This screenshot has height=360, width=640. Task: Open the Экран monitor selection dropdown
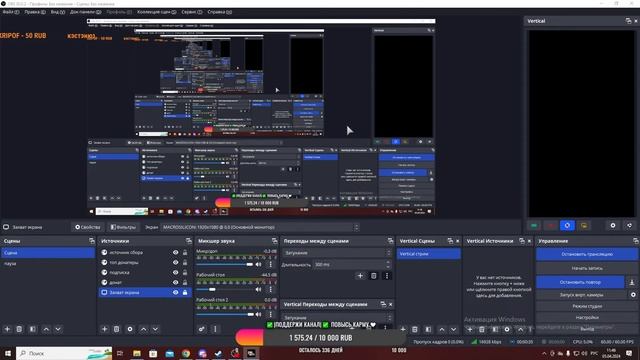click(x=260, y=227)
